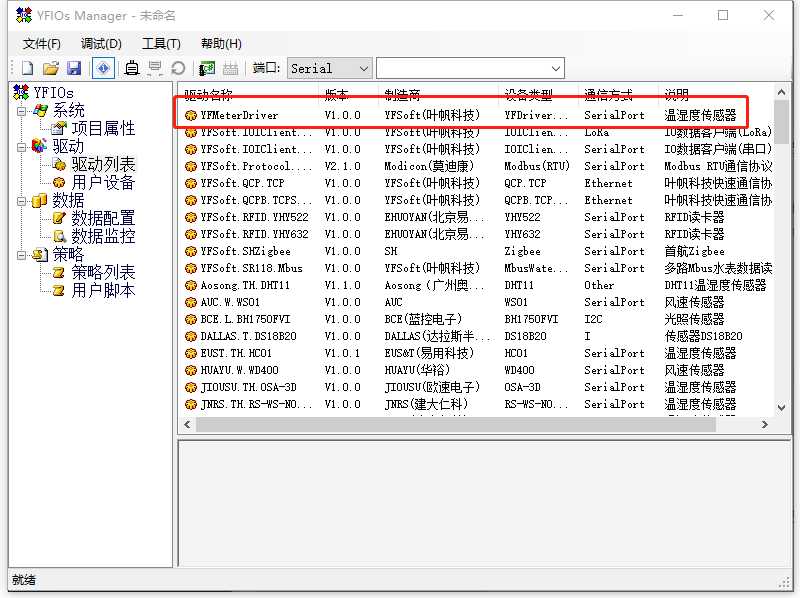Viewport: 800px width, 598px height.
Task: Collapse the 数据 tree node
Action: coord(21,201)
